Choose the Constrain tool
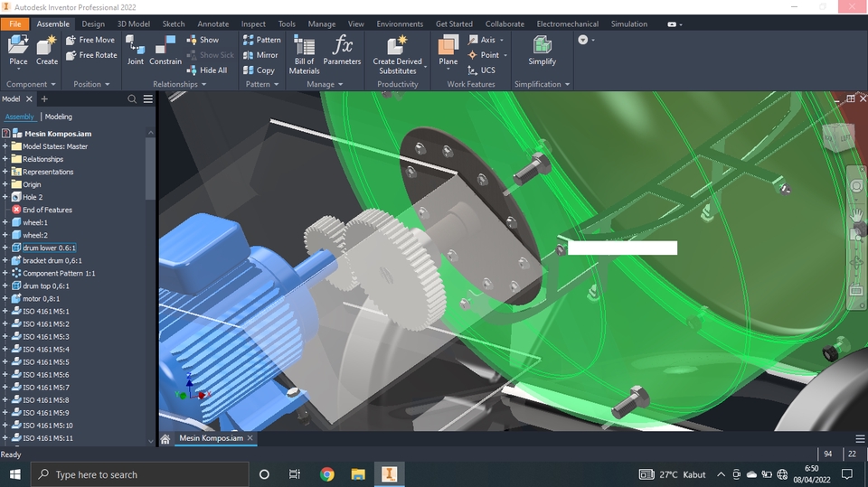The image size is (868, 487). pyautogui.click(x=165, y=51)
